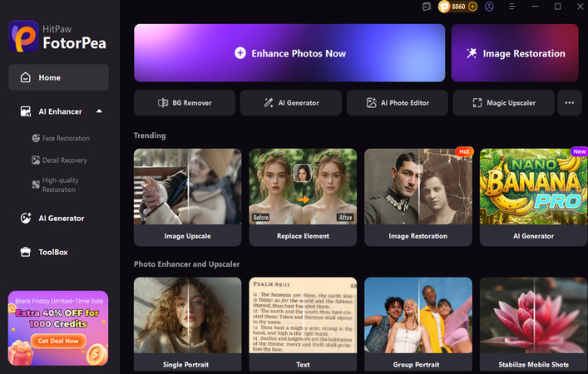Image resolution: width=588 pixels, height=374 pixels.
Task: Click the AI Generator magic wand icon
Action: pyautogui.click(x=269, y=103)
